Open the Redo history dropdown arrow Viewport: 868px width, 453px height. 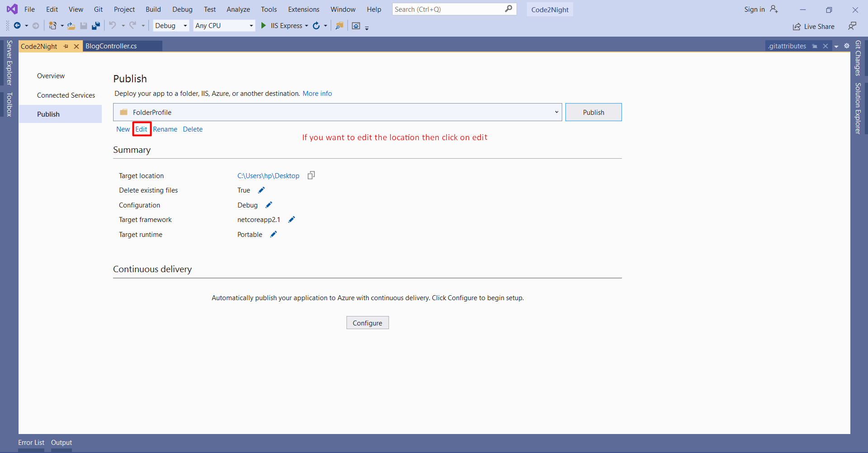click(143, 26)
